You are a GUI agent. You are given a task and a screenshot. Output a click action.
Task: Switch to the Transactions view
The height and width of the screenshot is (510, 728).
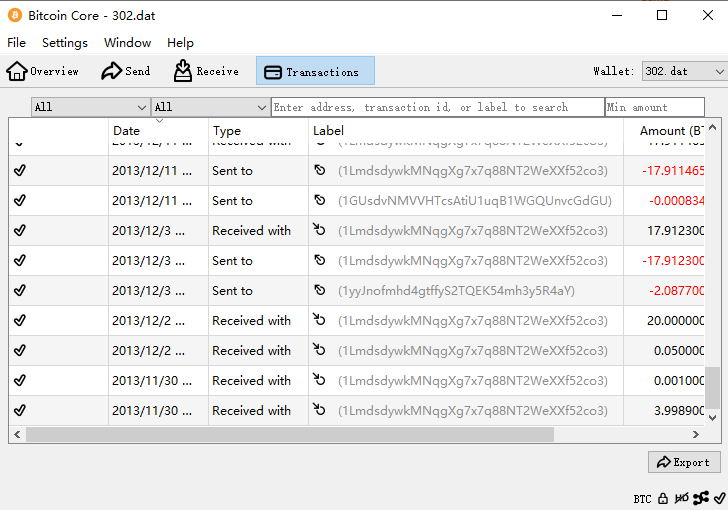[x=315, y=71]
